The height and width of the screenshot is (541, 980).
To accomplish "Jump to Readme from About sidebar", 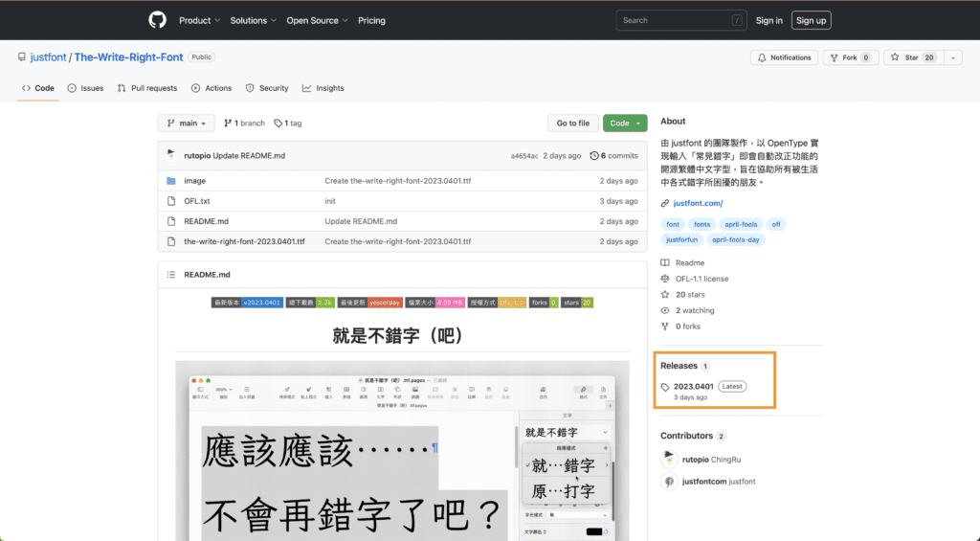I will [x=682, y=262].
